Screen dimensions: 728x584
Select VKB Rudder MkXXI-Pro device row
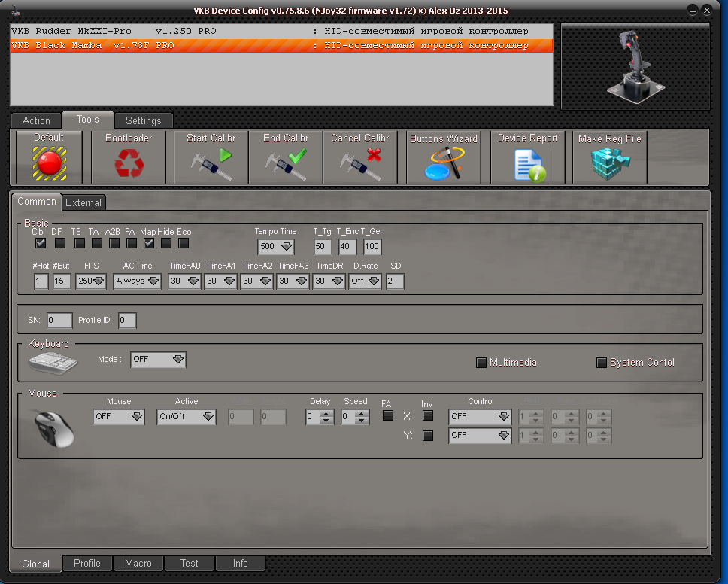click(281, 31)
